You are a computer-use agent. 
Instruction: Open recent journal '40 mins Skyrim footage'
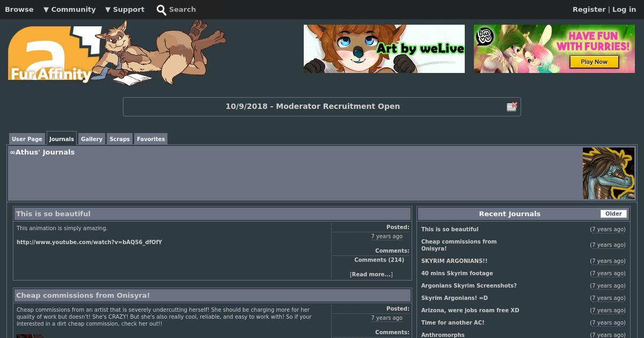(x=457, y=274)
